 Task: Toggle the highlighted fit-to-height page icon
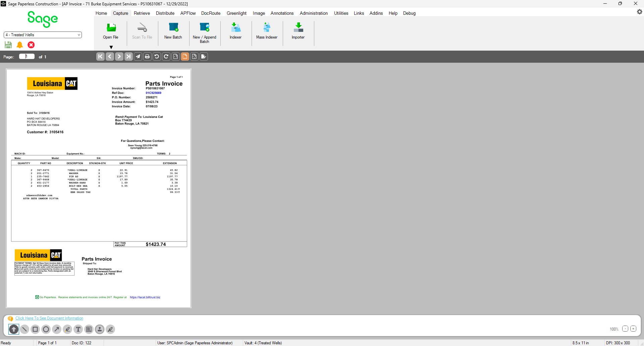coord(185,56)
